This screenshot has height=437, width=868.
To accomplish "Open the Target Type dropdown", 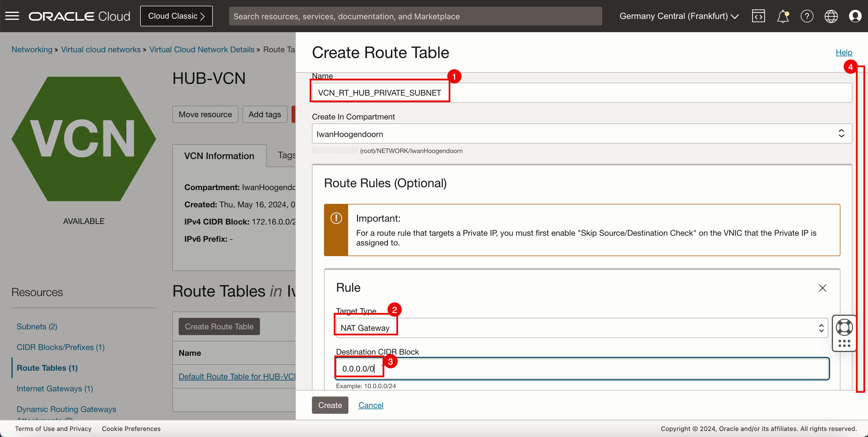I will 582,328.
